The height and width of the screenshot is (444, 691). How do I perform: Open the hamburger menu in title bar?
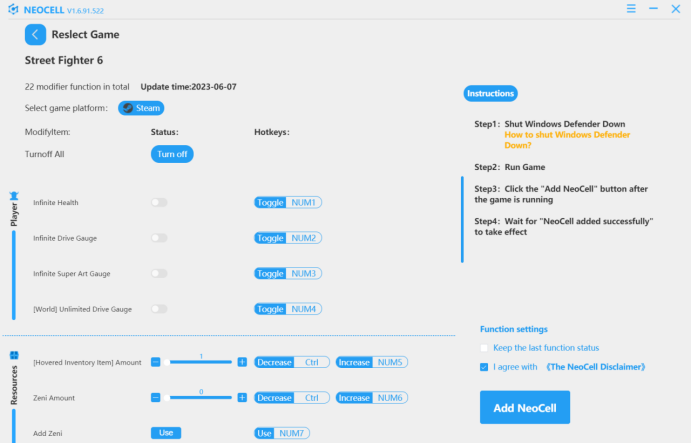(631, 8)
